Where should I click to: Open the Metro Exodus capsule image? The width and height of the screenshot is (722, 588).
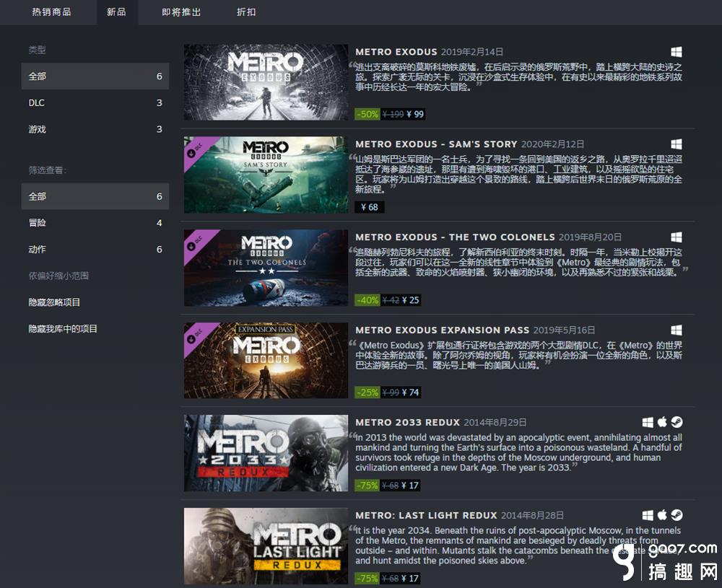(x=266, y=82)
